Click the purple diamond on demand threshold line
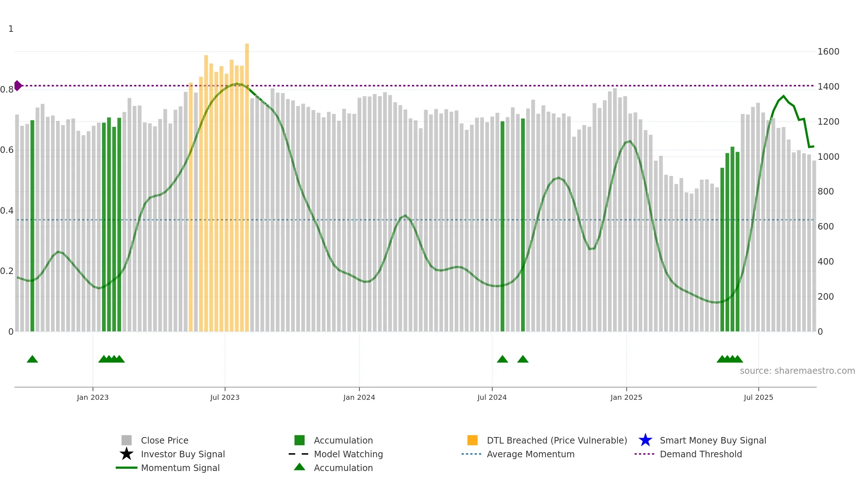This screenshot has width=868, height=488. (18, 86)
